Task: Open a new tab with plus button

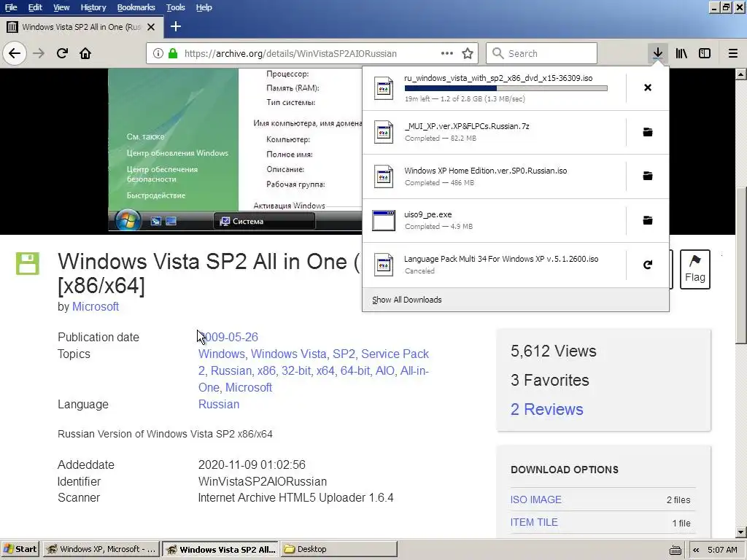Action: click(176, 27)
